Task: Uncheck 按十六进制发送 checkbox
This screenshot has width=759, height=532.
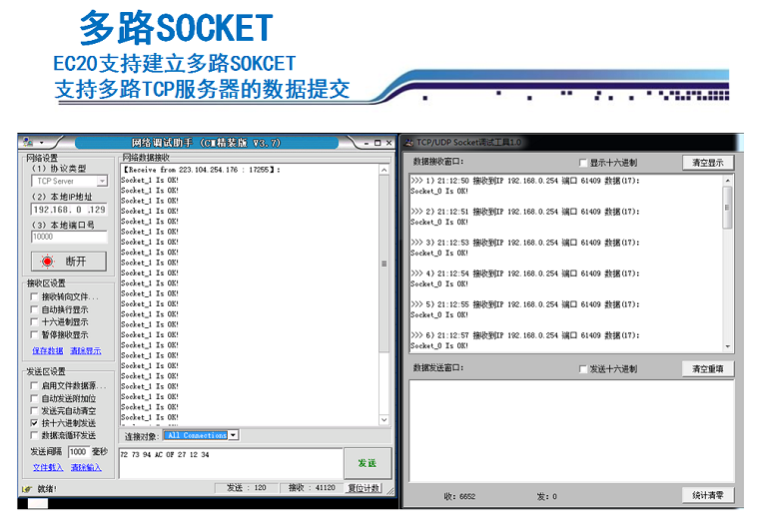Action: (34, 422)
